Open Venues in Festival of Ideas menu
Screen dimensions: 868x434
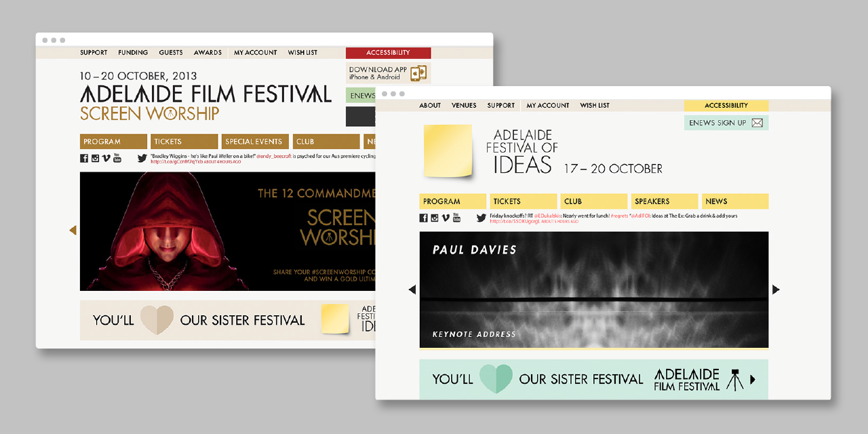tap(464, 105)
